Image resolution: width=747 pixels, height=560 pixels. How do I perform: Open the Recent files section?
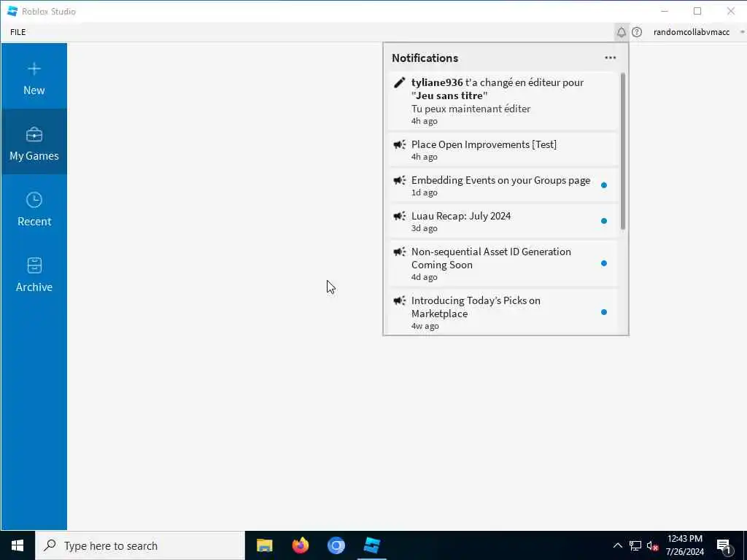click(34, 208)
